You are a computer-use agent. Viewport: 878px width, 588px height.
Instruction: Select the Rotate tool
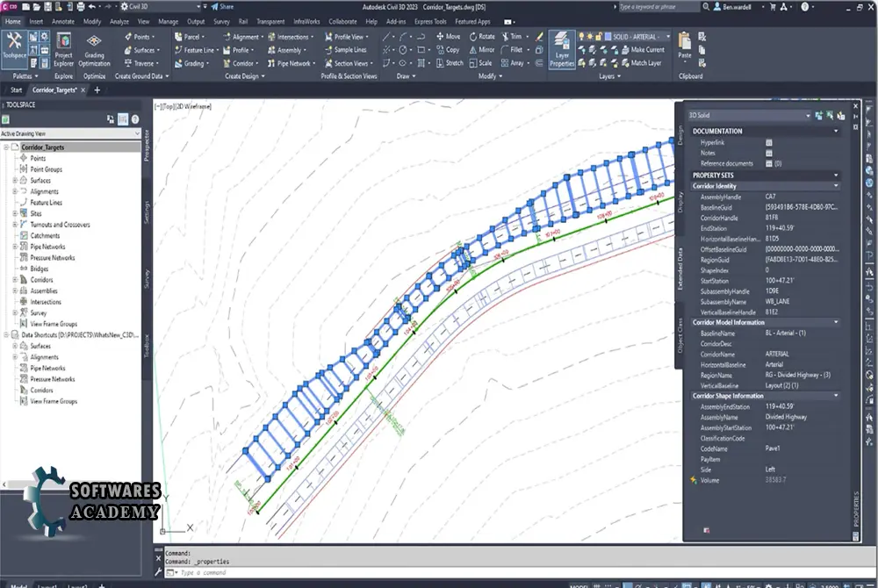(482, 36)
